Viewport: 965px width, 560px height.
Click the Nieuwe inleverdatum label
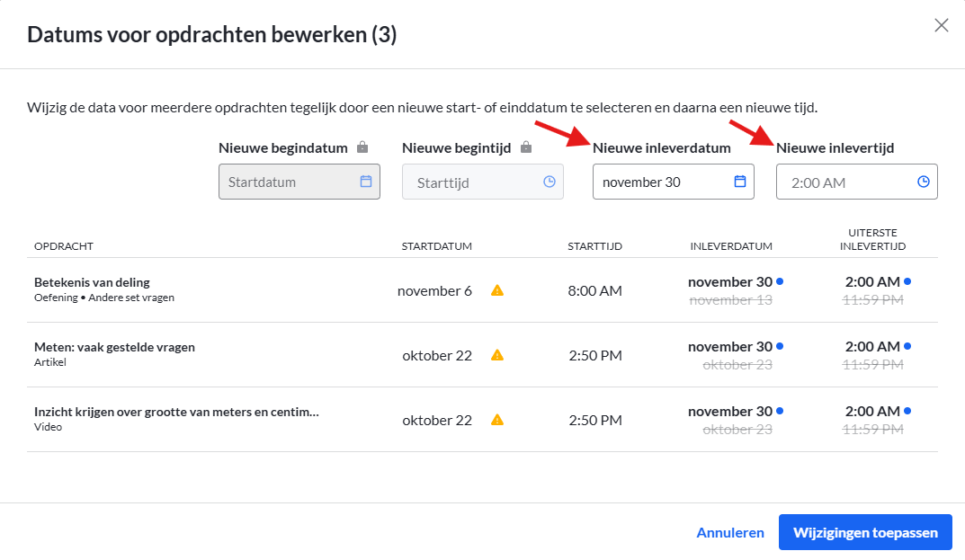point(662,147)
